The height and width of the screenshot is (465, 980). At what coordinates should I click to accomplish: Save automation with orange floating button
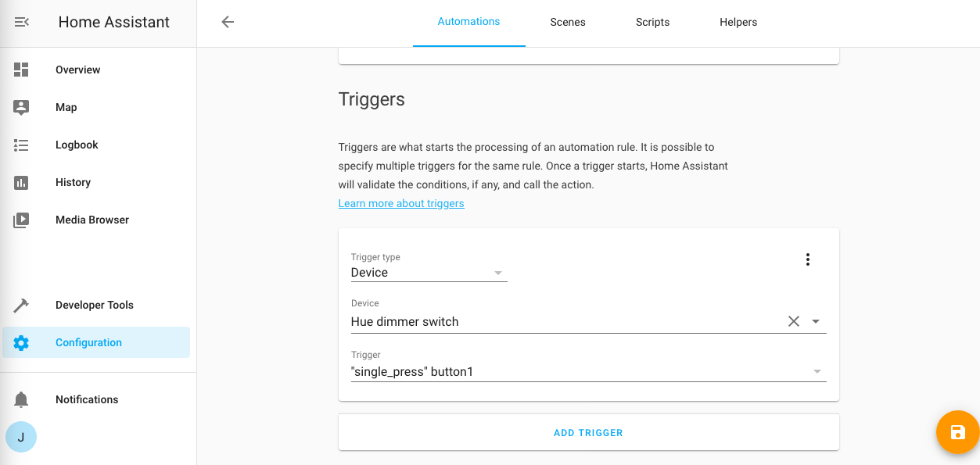pos(957,432)
